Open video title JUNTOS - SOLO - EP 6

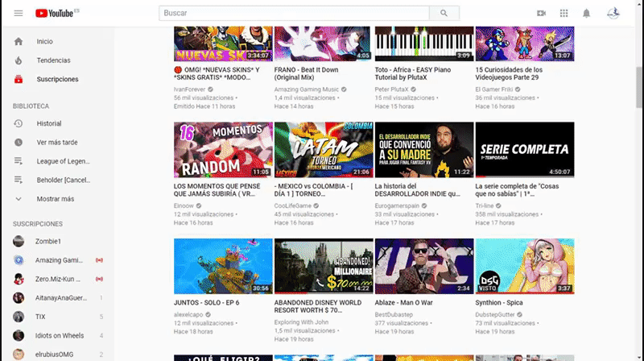tap(207, 303)
